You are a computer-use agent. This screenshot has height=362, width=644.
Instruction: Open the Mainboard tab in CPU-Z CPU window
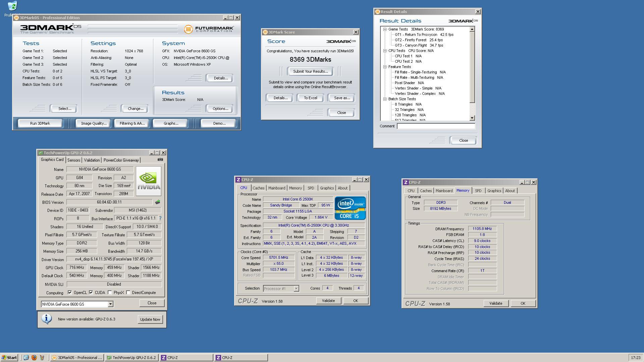pos(277,188)
